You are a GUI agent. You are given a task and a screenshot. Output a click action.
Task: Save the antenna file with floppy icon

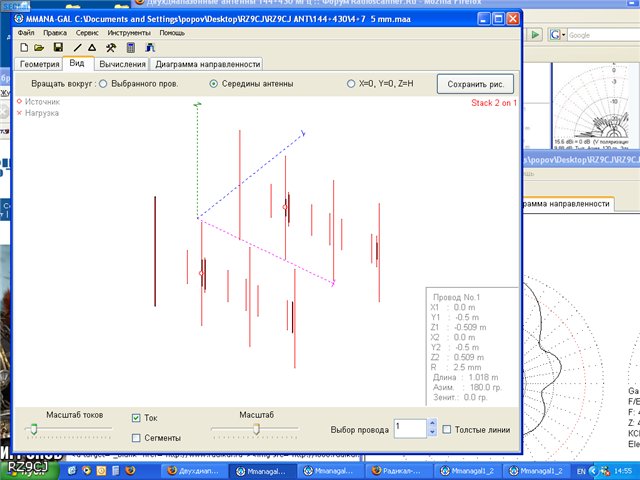58,47
